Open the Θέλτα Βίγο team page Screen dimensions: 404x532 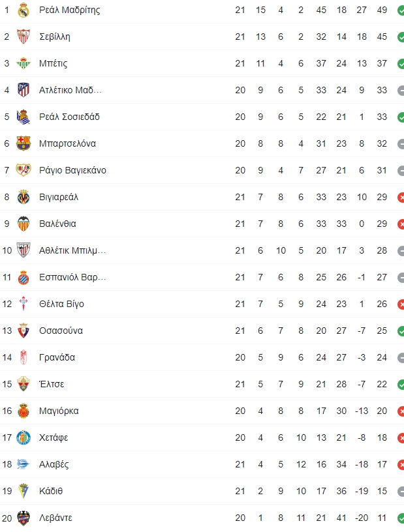click(x=61, y=304)
